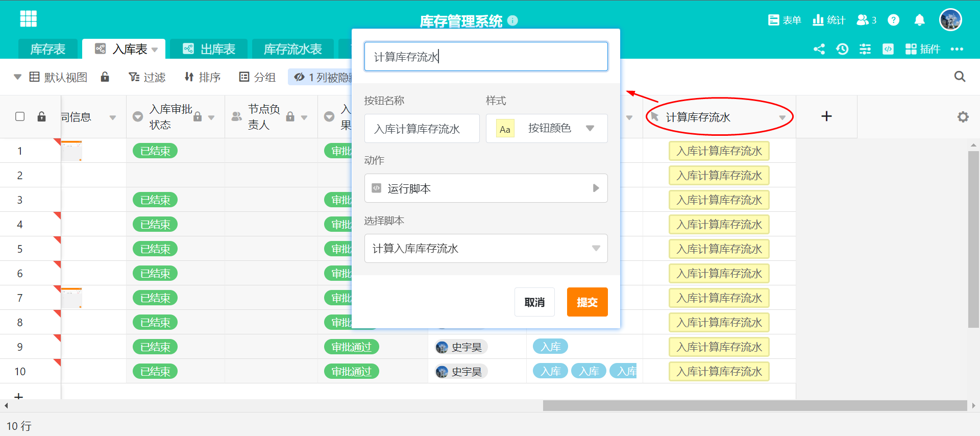The image size is (980, 436).
Task: Click the orange 提交 button
Action: (587, 302)
